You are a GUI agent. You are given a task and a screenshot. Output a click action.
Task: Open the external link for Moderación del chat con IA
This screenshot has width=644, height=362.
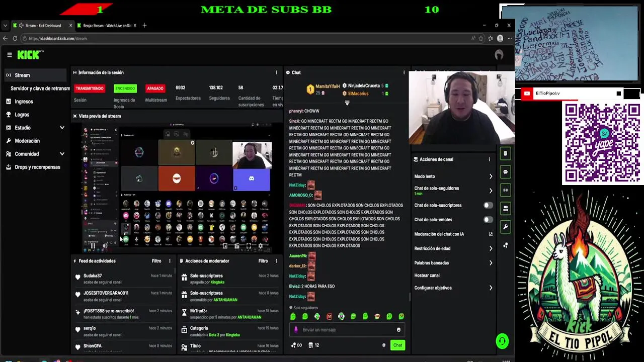click(x=491, y=234)
